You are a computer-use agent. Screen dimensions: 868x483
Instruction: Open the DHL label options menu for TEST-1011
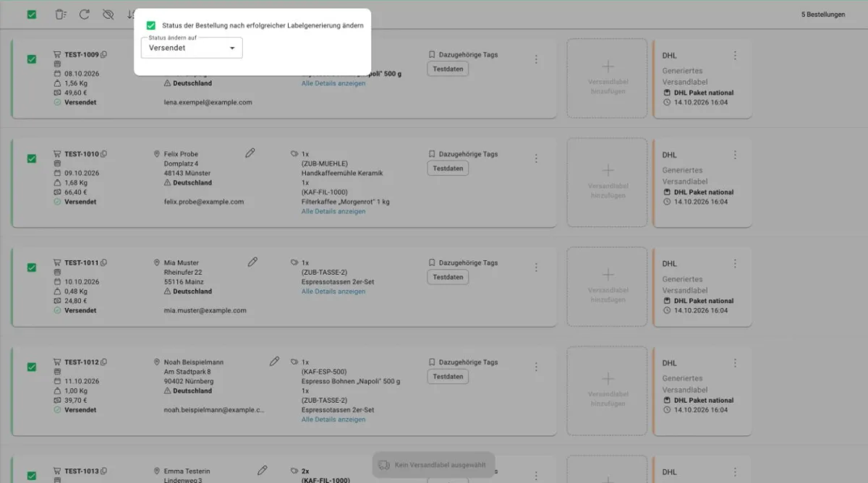point(735,263)
